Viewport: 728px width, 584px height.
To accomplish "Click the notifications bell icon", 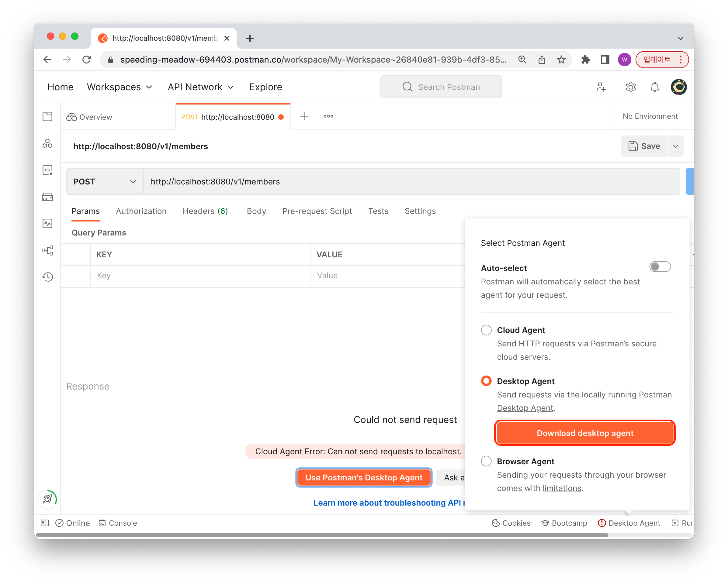I will (x=654, y=87).
